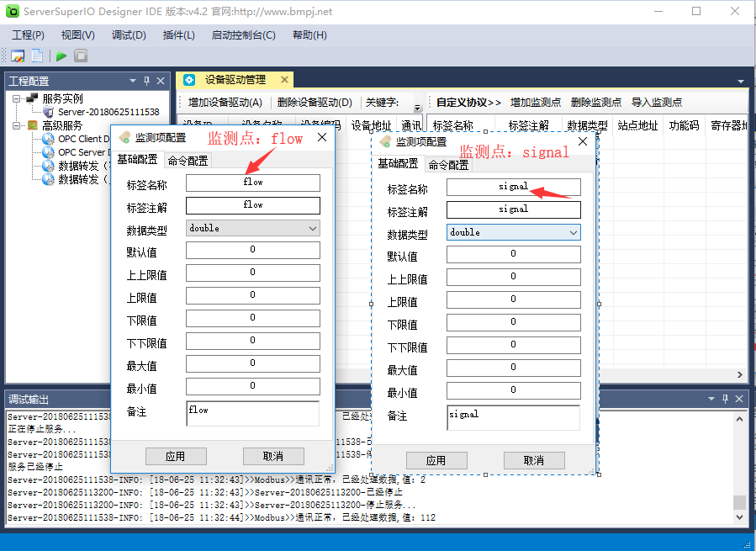Open the 启动控制台(C) menu
The height and width of the screenshot is (551, 756).
coord(244,35)
